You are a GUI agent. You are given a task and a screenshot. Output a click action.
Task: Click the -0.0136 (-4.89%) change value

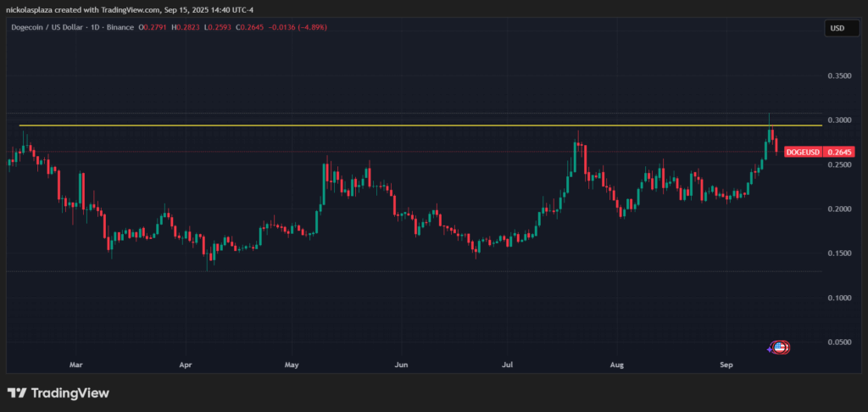[297, 27]
